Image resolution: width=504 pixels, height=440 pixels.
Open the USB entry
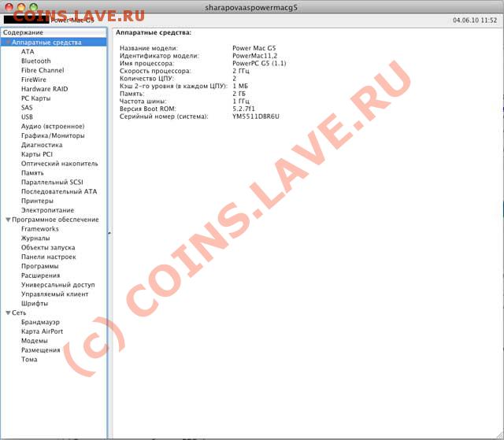click(27, 117)
